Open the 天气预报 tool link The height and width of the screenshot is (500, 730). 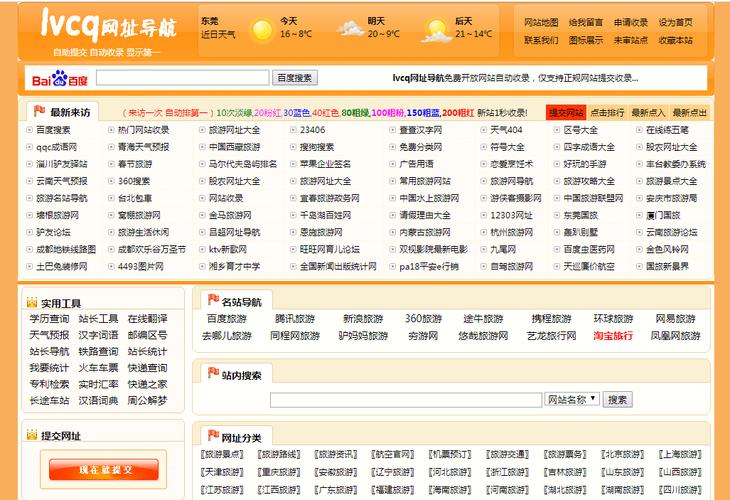(49, 335)
